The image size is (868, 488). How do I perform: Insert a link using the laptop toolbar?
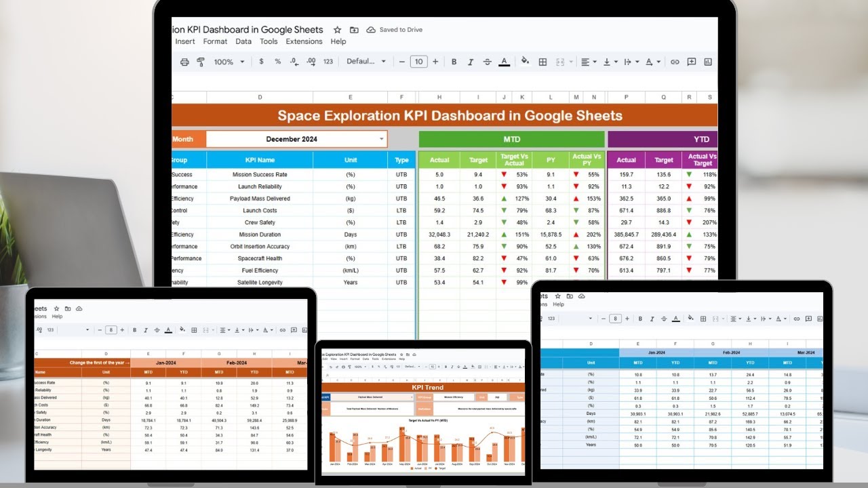pyautogui.click(x=675, y=62)
